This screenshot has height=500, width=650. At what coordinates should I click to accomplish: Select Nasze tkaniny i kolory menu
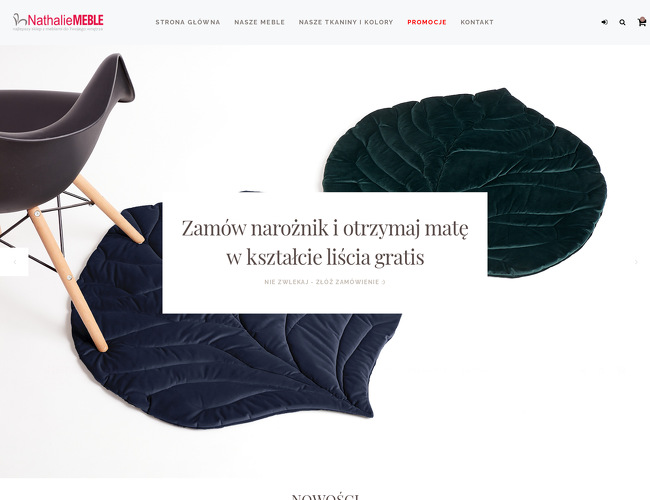346,22
